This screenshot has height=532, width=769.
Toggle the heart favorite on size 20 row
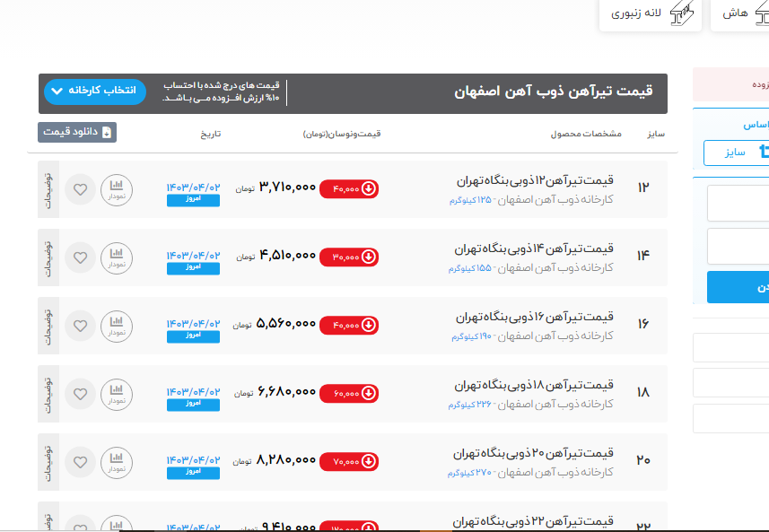[x=81, y=462]
